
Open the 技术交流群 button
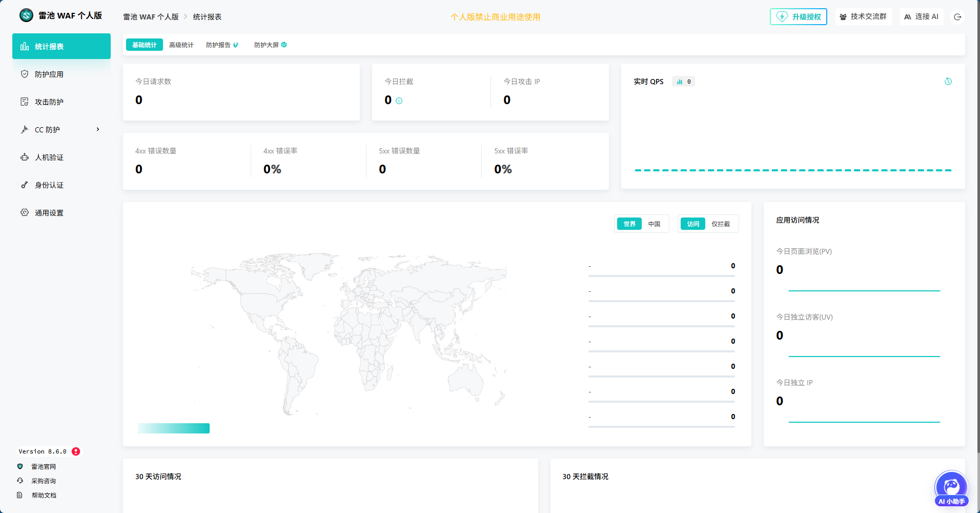click(x=863, y=16)
